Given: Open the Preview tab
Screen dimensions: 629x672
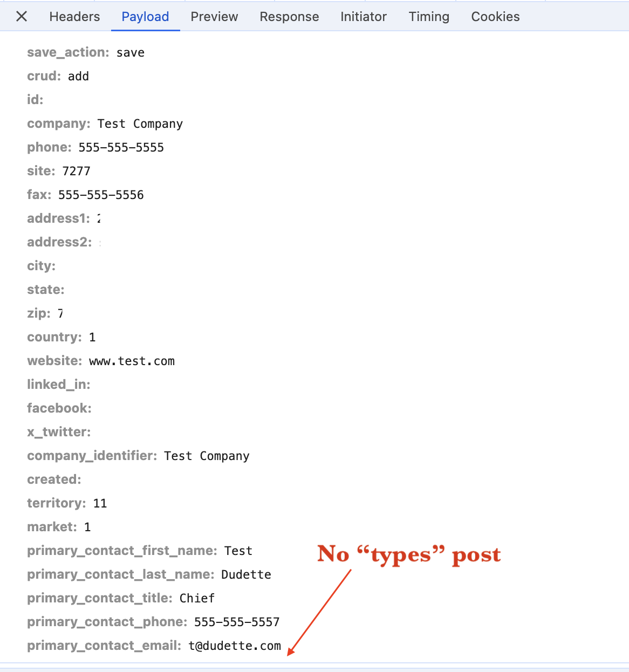Looking at the screenshot, I should pos(214,17).
